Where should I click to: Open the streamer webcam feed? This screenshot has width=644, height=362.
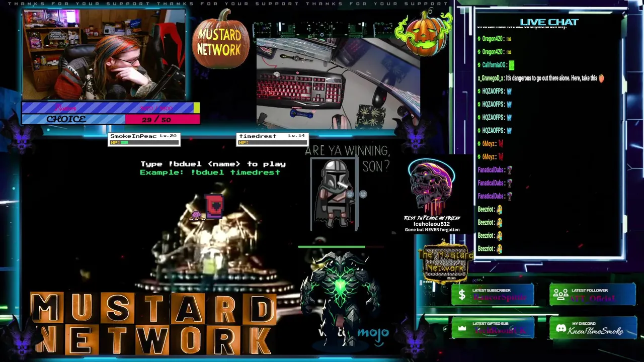[x=104, y=54]
